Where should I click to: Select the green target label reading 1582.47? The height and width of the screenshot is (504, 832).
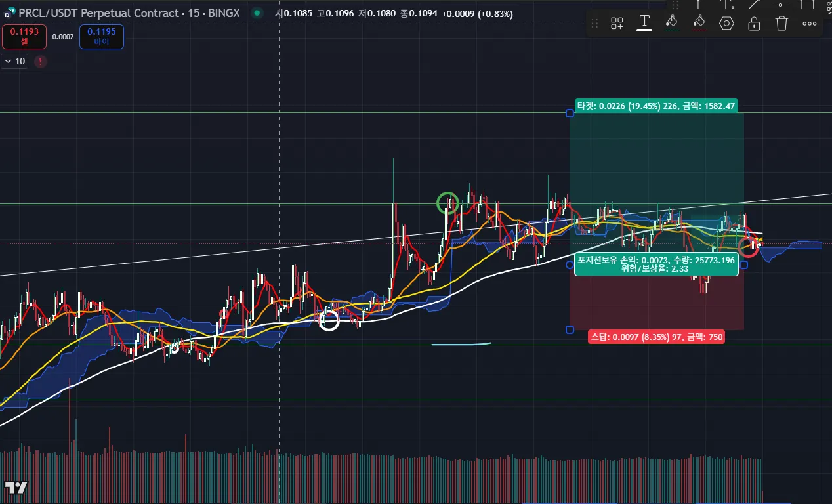point(656,105)
